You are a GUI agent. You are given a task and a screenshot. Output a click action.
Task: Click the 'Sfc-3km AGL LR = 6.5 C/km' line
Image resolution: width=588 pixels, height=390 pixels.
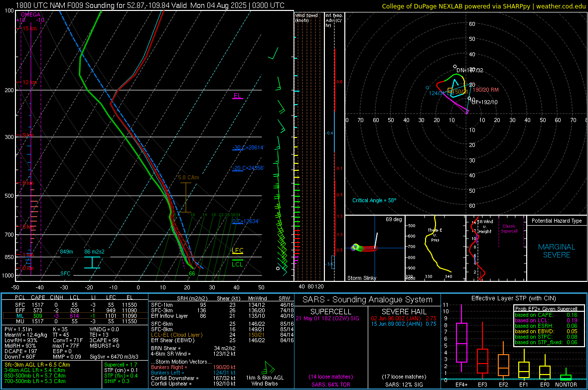tap(37, 365)
